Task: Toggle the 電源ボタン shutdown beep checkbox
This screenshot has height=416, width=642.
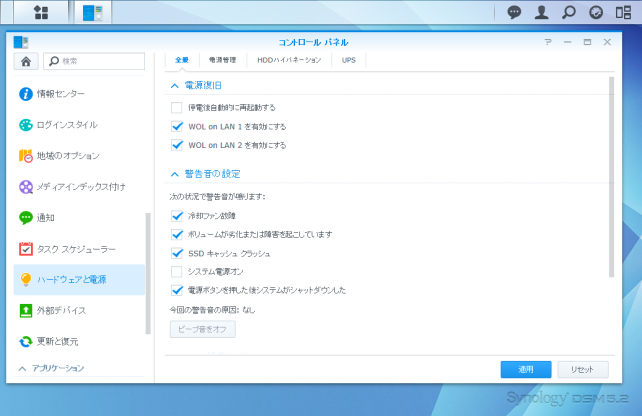Action: click(177, 290)
